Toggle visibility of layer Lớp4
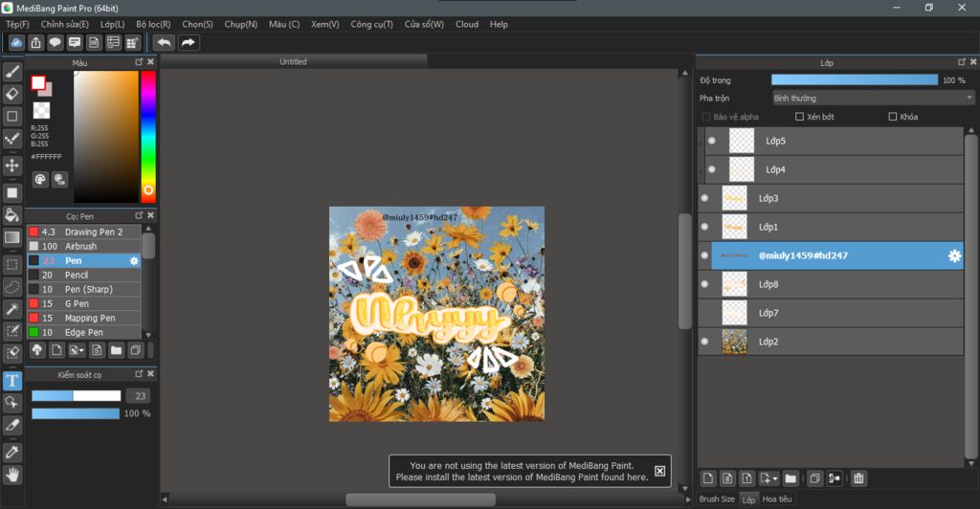Viewport: 980px width, 509px height. click(712, 169)
